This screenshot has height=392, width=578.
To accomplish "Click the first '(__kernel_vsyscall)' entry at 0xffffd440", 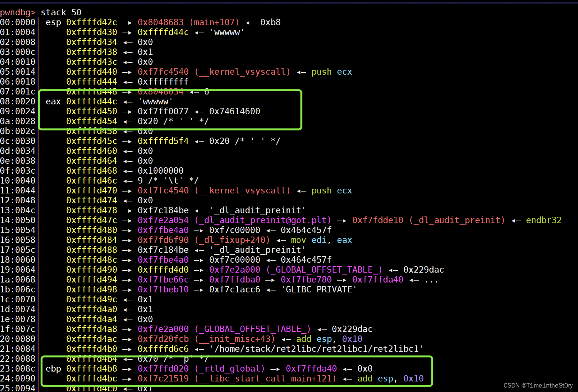I will point(243,72).
